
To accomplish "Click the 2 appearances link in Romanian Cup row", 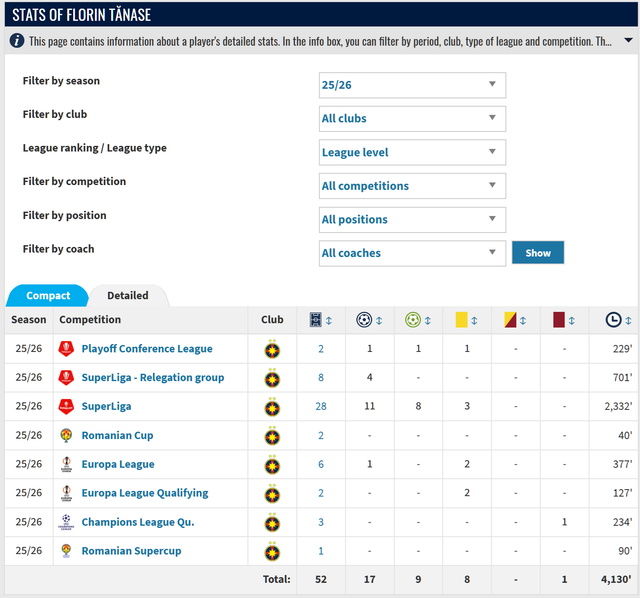I will 321,436.
